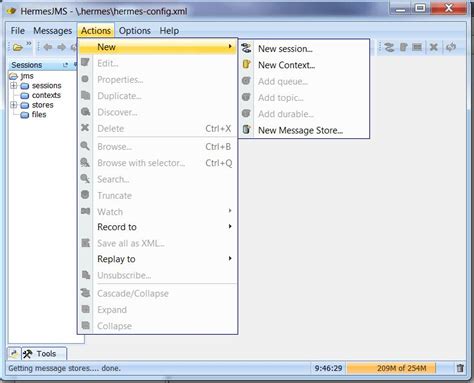Click Unsubscribe... in Actions menu
The height and width of the screenshot is (383, 474).
[x=157, y=275]
